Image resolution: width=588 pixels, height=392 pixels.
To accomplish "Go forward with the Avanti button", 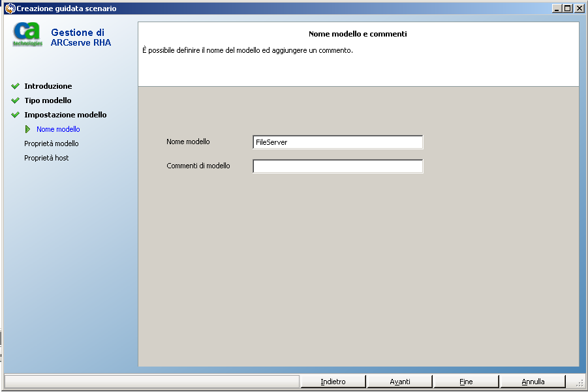I will point(400,382).
